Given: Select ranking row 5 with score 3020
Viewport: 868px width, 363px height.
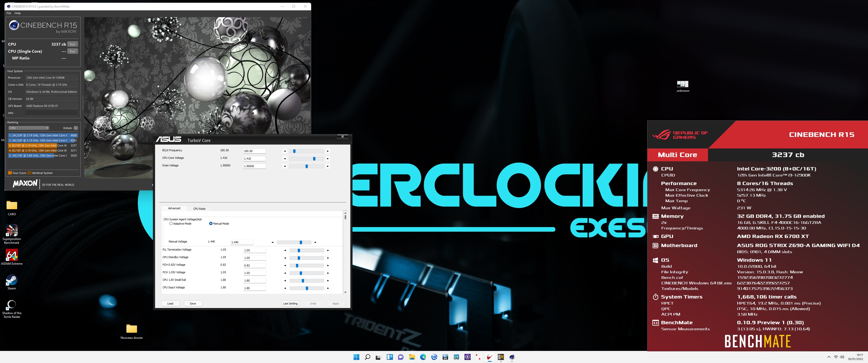Looking at the screenshot, I should [43, 156].
